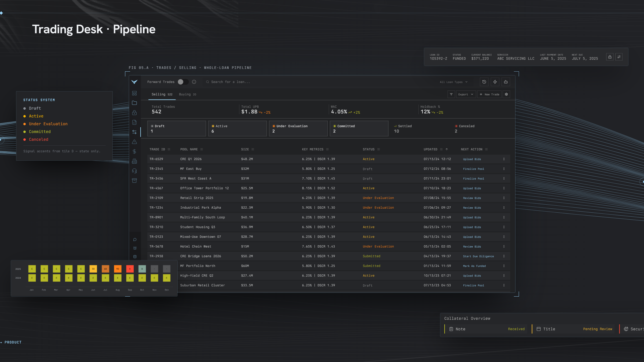Click Start Due Diligence for TR-2938
This screenshot has width=644, height=362.
click(x=478, y=256)
